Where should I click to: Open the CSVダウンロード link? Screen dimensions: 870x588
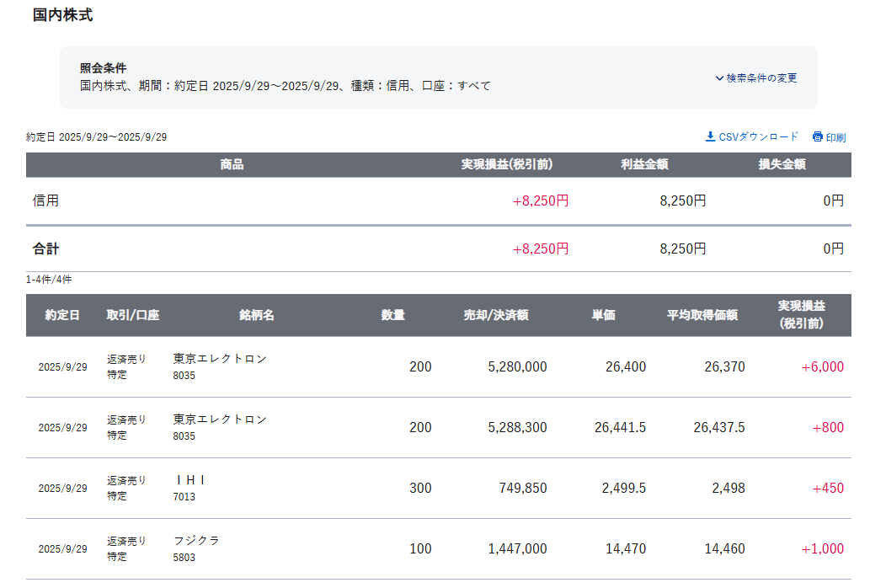(758, 136)
